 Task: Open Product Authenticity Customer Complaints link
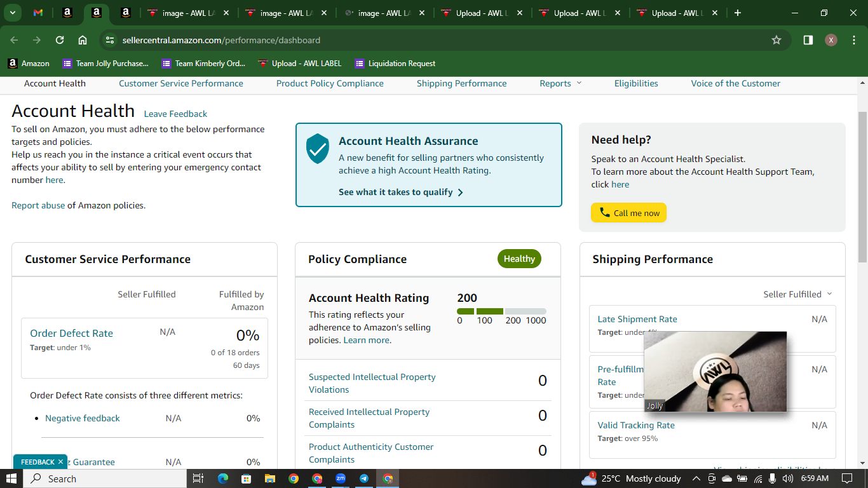point(371,453)
